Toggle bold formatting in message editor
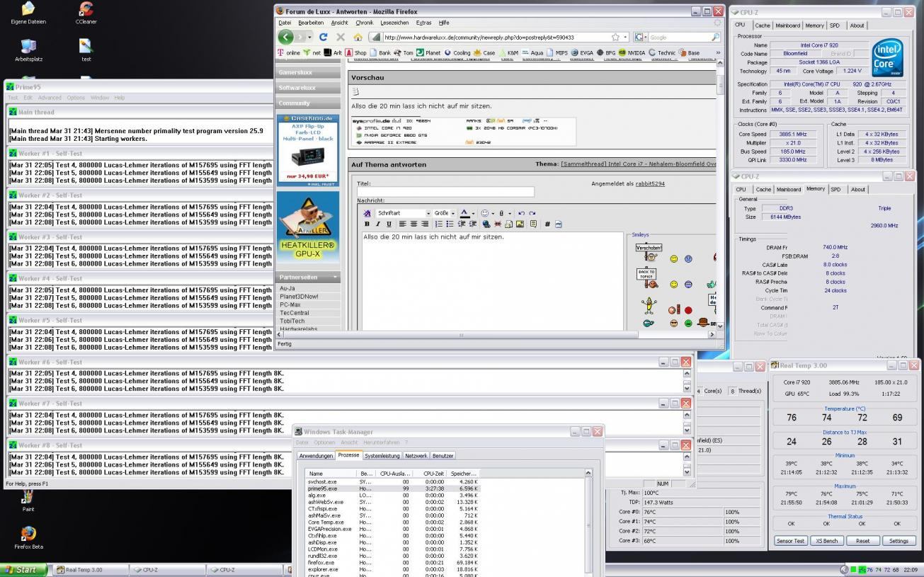924x577 pixels. (x=367, y=224)
